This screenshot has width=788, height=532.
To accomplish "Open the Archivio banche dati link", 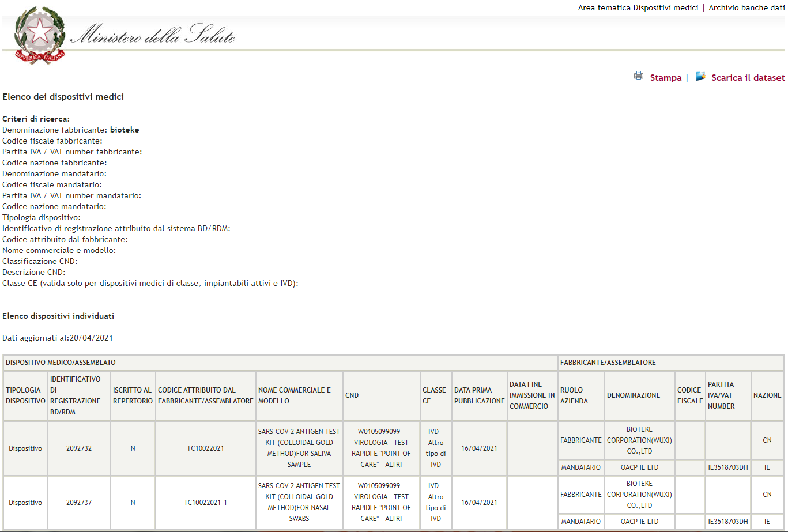I will (746, 7).
